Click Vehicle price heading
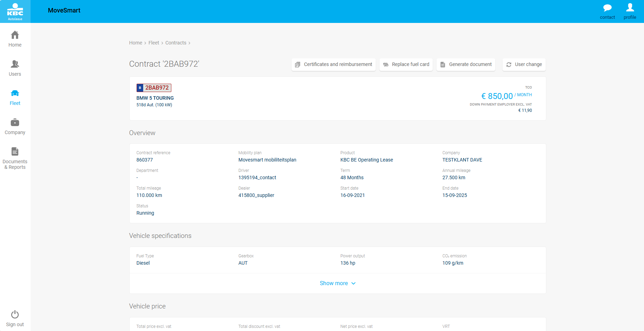The width and height of the screenshot is (644, 331). coord(147,307)
